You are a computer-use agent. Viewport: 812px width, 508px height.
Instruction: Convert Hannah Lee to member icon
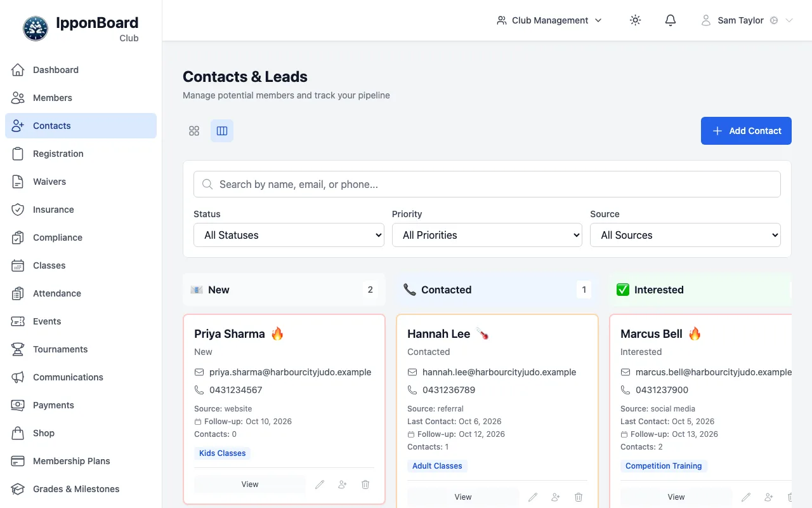[556, 497]
